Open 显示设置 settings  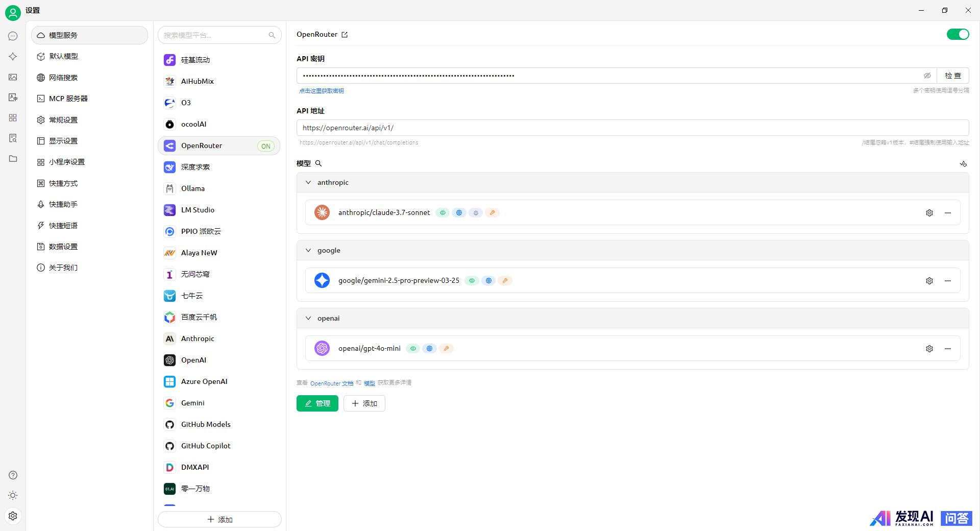(x=89, y=141)
